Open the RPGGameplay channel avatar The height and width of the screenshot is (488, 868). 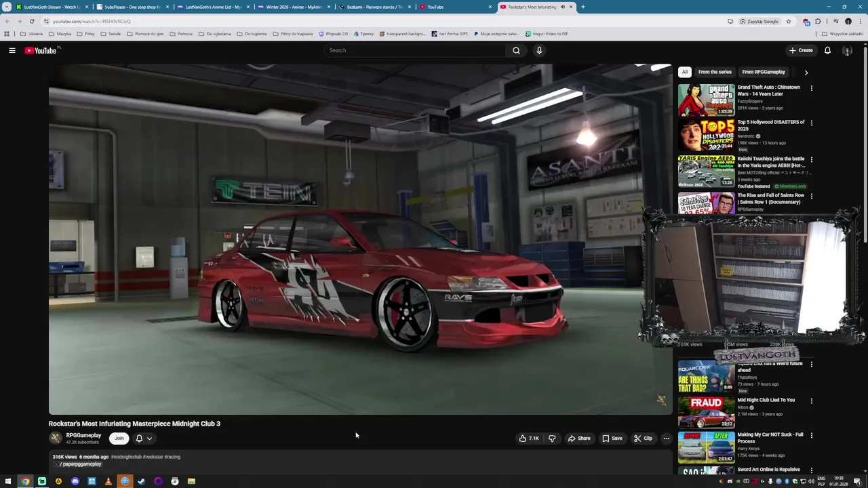56,439
